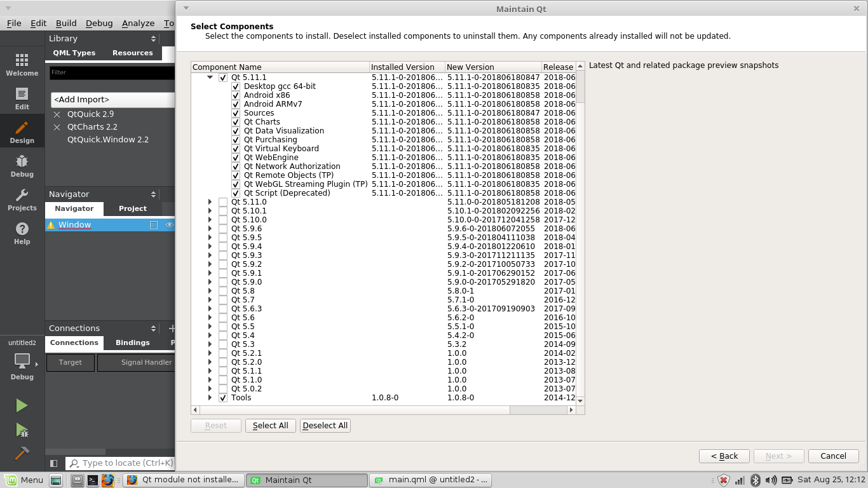Expand the Qt 5.9.6 component node
868x488 pixels.
(210, 228)
